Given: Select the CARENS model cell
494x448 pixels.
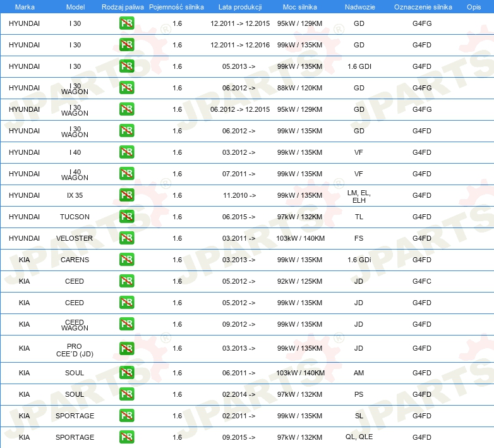Looking at the screenshot, I should (x=75, y=260).
